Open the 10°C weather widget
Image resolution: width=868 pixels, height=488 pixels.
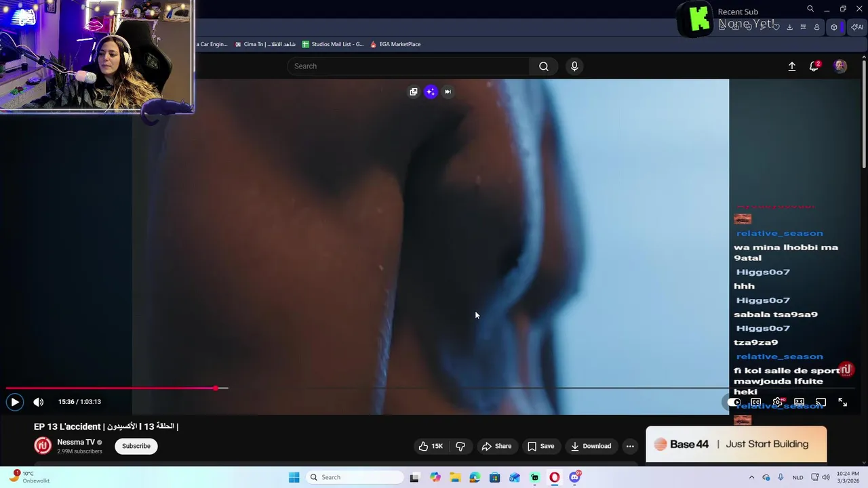tap(31, 477)
